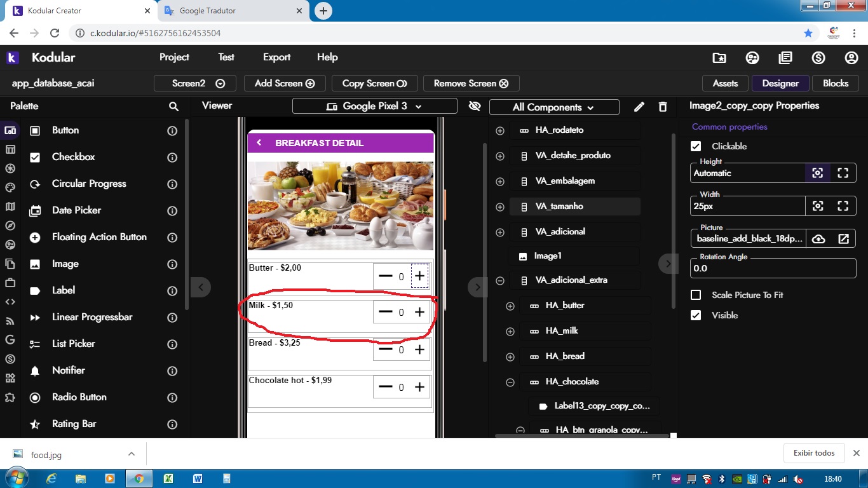Toggle hidden components eye icon in viewer
This screenshot has height=488, width=868.
pyautogui.click(x=474, y=106)
